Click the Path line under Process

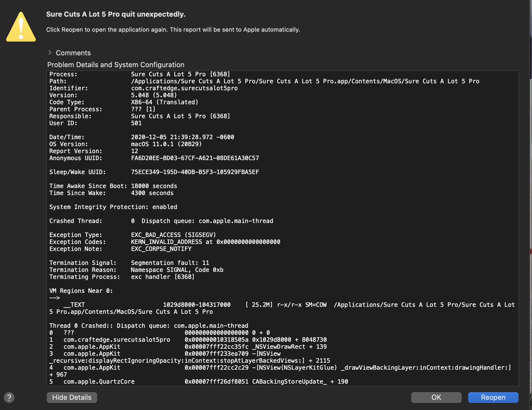264,81
